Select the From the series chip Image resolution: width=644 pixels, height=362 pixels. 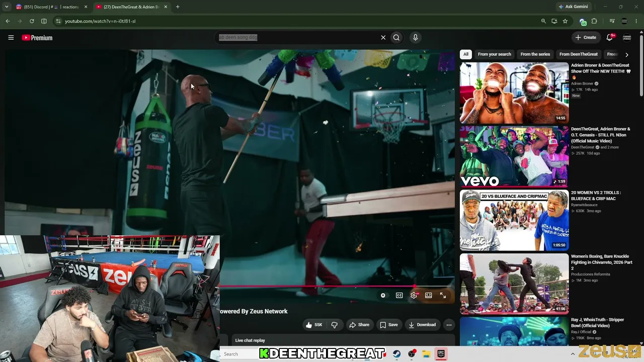point(535,54)
